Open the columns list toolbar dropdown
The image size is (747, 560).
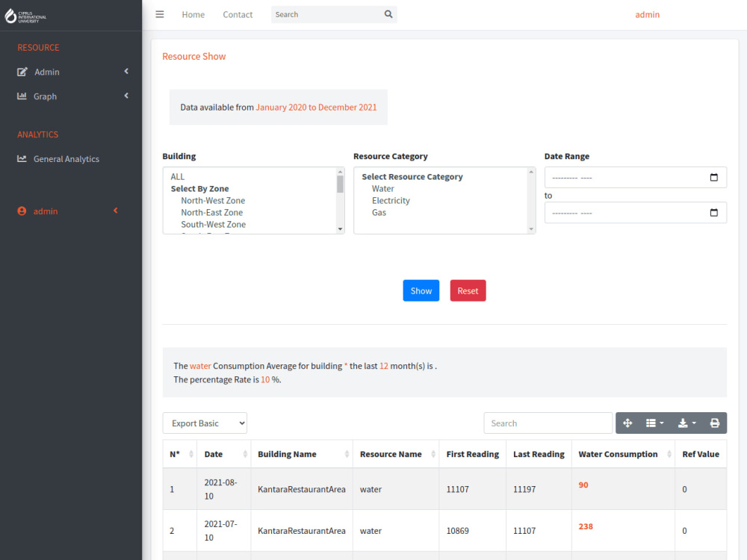point(654,423)
